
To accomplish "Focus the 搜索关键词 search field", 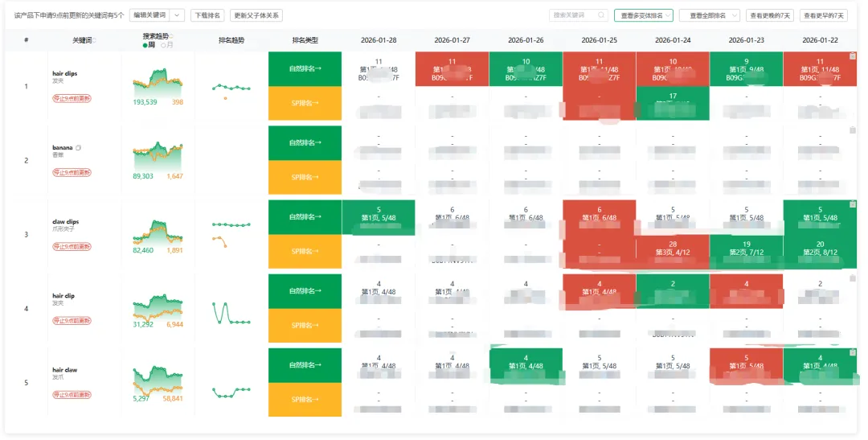I will coord(579,15).
